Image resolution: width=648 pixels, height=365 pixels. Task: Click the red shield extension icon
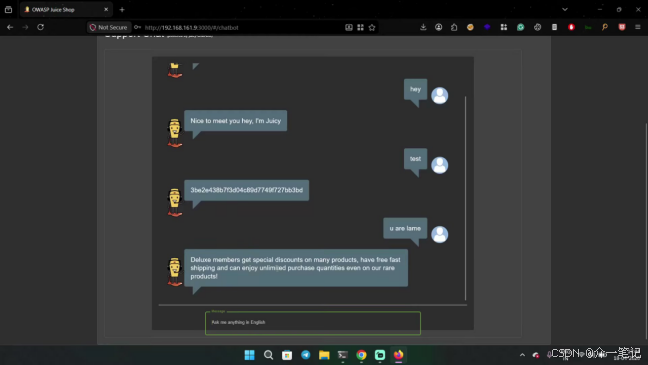622,27
